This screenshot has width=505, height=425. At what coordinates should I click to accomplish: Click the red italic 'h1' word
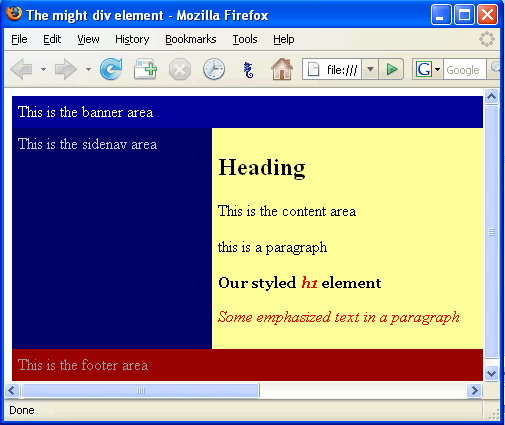click(309, 283)
